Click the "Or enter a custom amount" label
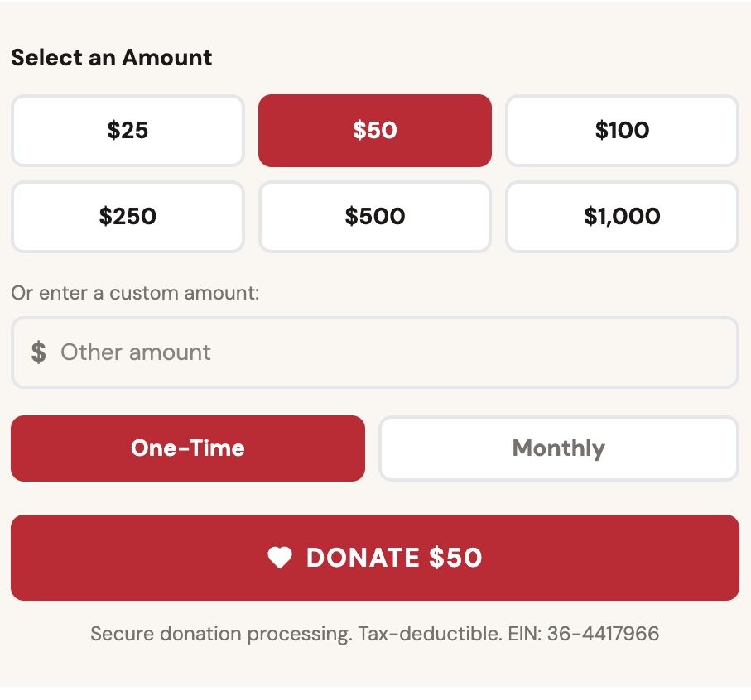Viewport: 751px width, 700px height. 135,293
